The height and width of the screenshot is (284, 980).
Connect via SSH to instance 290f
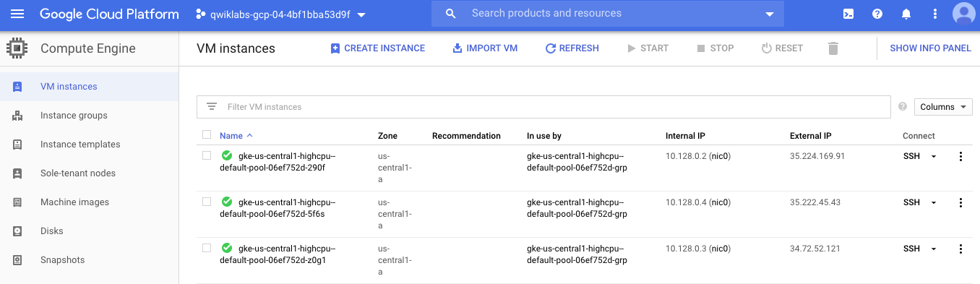point(911,156)
